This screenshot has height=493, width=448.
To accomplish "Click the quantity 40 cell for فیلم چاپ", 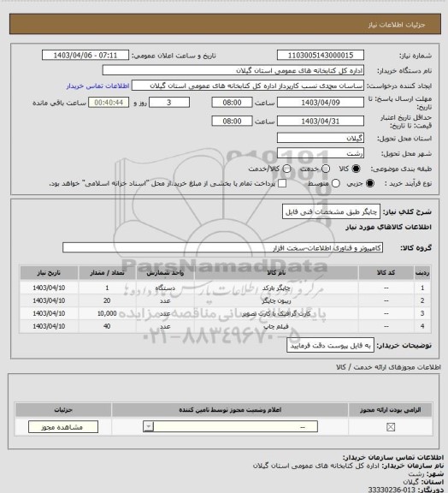I will click(x=107, y=327).
